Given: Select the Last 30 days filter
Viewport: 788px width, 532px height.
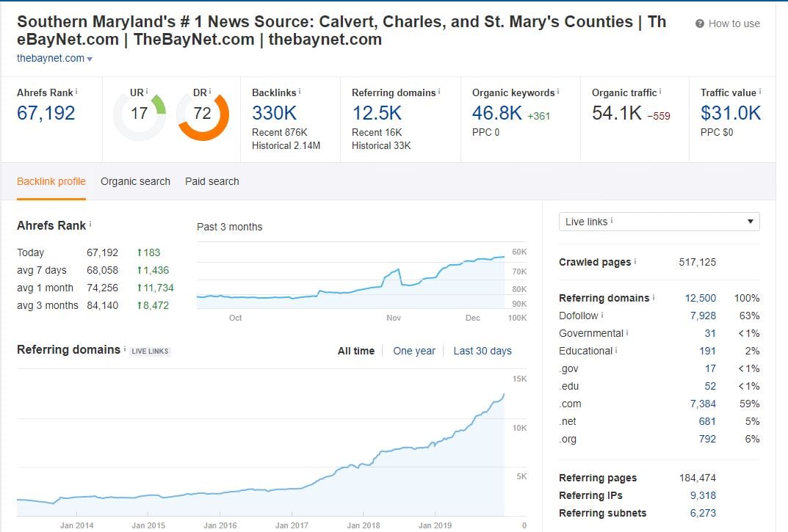Looking at the screenshot, I should click(x=483, y=351).
